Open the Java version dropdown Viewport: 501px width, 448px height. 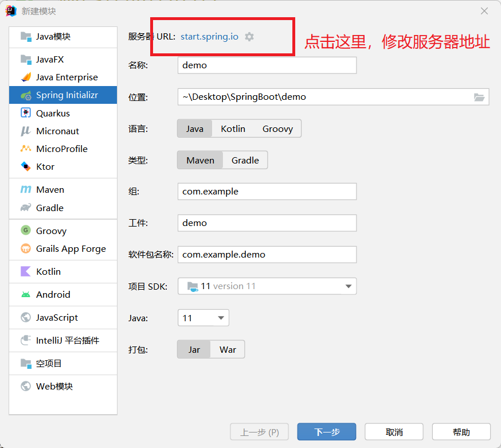pos(203,318)
